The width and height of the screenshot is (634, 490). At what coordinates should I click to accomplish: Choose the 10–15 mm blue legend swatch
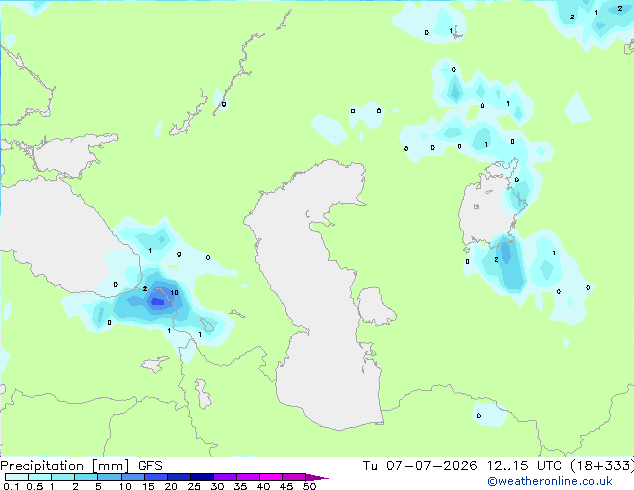point(133,477)
